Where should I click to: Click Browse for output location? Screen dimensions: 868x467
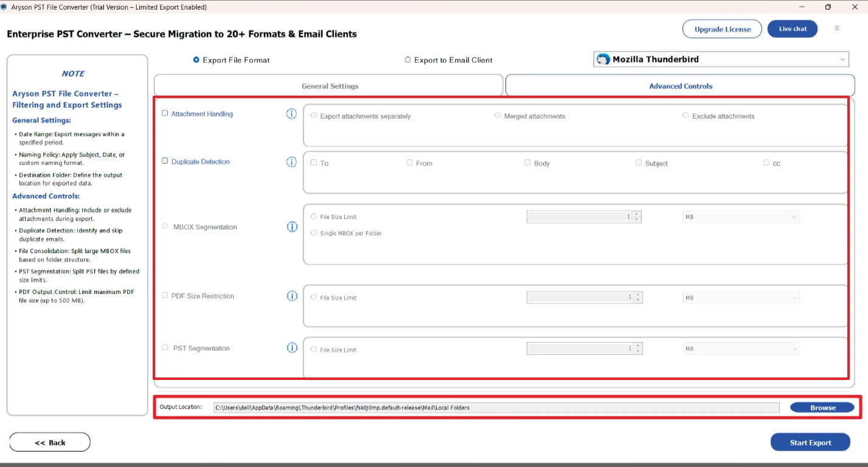coord(822,407)
